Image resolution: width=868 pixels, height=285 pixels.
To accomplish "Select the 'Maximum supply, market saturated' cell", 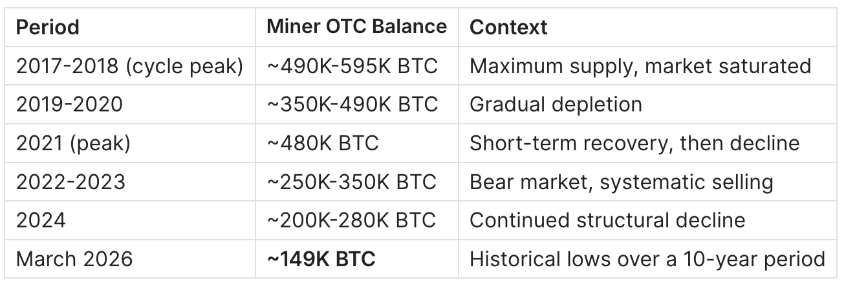I will pos(640,66).
